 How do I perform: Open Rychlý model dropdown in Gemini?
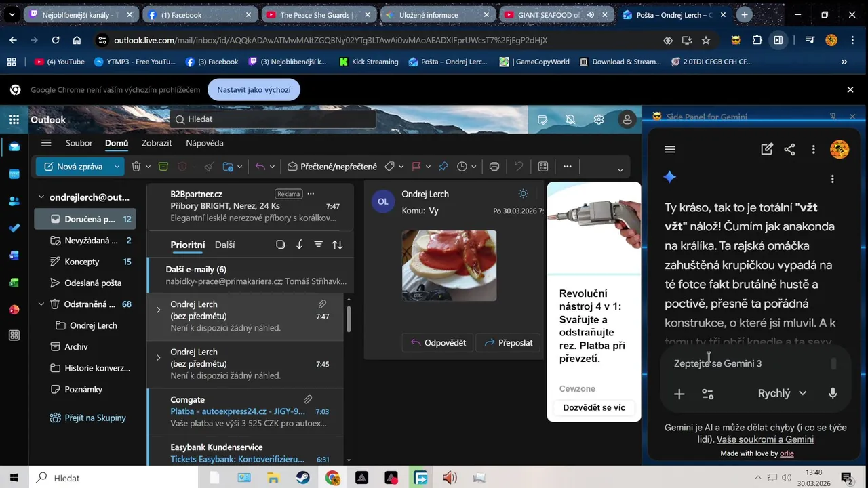tap(782, 393)
